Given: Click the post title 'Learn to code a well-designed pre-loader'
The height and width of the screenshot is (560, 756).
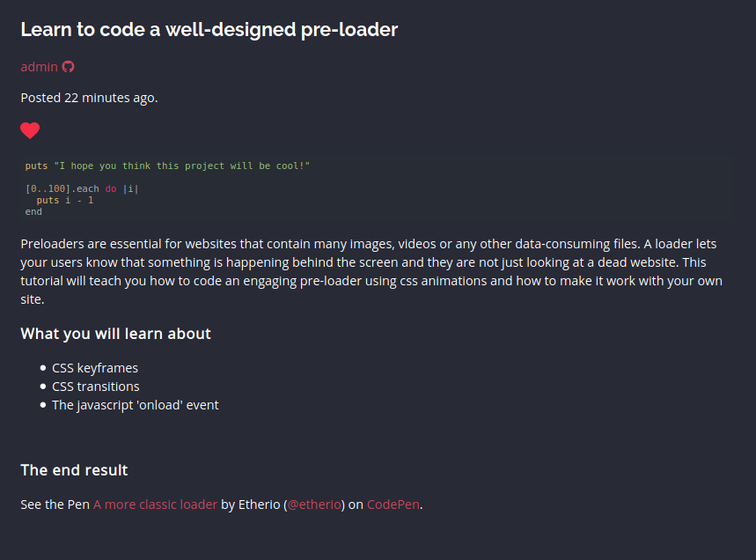Looking at the screenshot, I should tap(209, 30).
